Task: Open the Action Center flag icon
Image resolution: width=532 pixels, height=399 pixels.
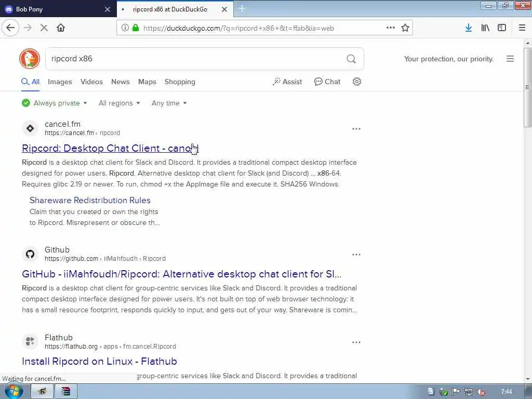Action: coord(456,392)
